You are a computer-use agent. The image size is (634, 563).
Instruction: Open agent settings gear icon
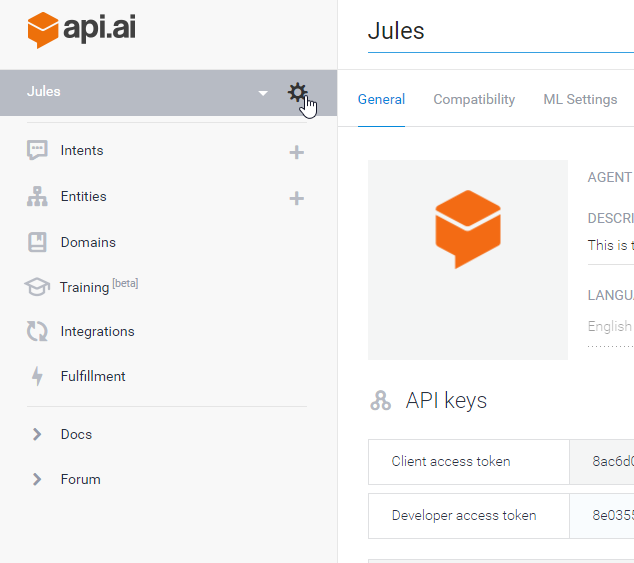coord(298,93)
